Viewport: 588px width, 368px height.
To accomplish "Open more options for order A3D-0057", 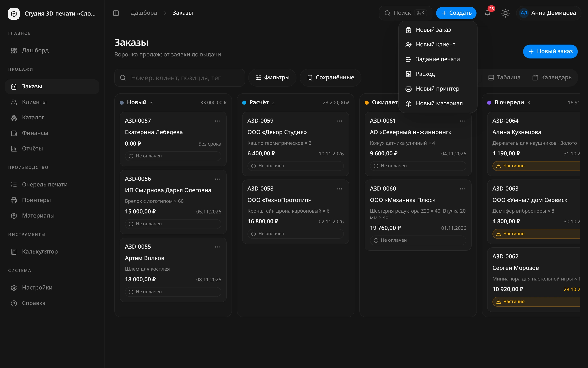I will [217, 121].
